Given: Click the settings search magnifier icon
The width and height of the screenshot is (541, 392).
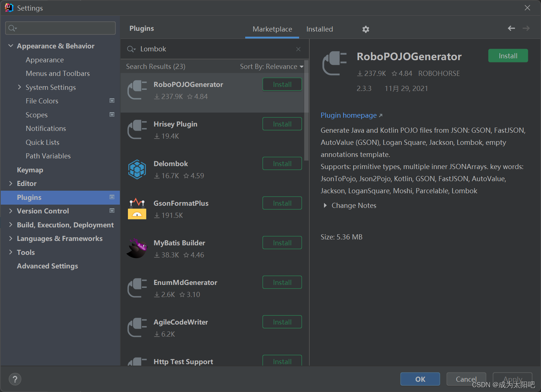Looking at the screenshot, I should [12, 28].
